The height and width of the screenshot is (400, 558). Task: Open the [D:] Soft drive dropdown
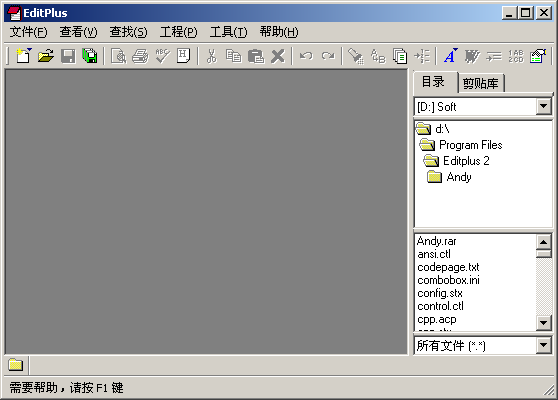(x=543, y=106)
